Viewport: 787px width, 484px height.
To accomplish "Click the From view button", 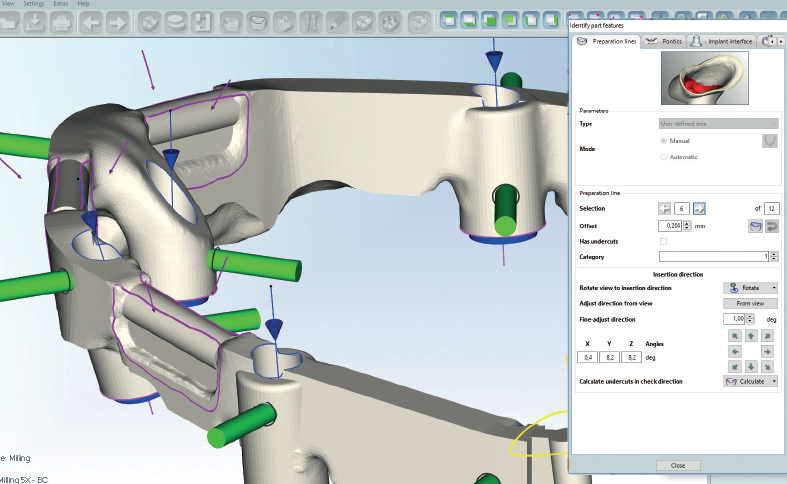I will (749, 303).
